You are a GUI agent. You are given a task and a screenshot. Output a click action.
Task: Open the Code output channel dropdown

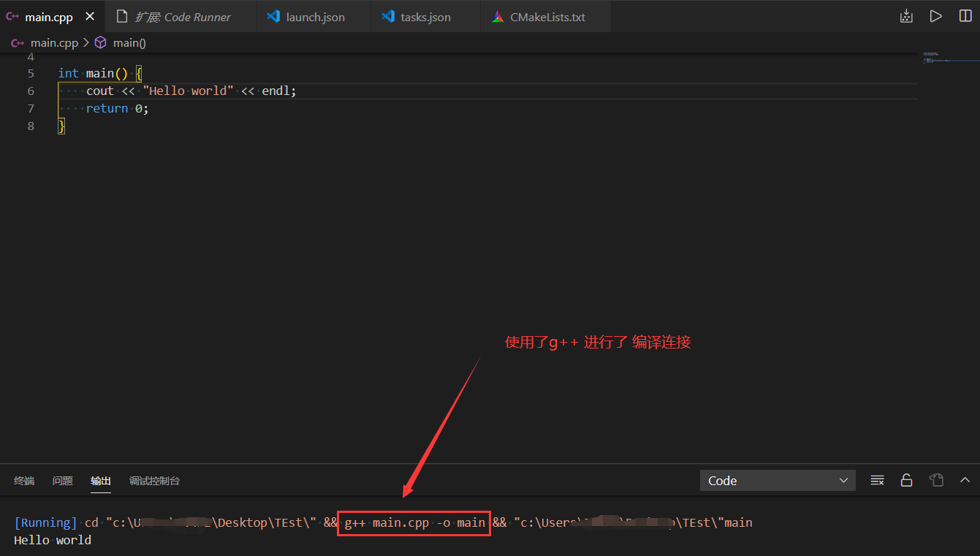click(778, 481)
